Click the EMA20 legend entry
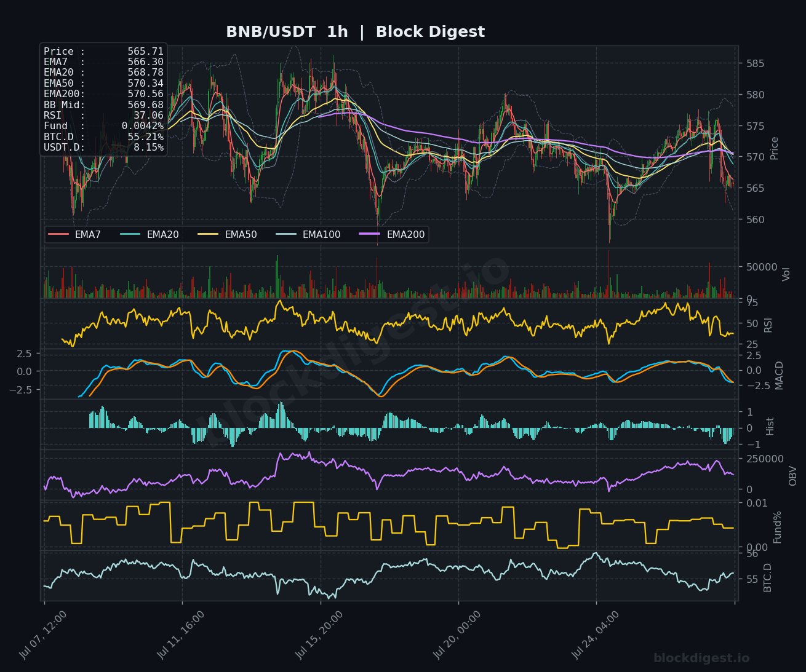Viewport: 806px width, 672px height. (x=150, y=234)
